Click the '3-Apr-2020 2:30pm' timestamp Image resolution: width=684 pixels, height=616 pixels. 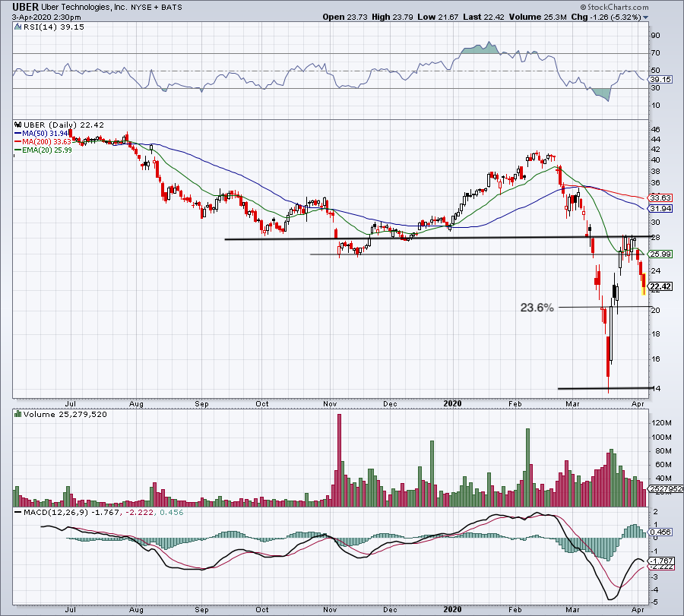point(46,17)
